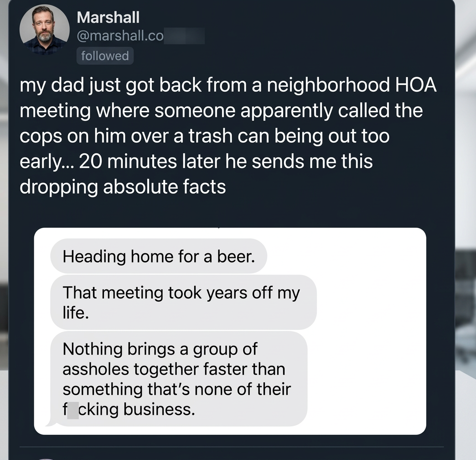Click the blurred part of the handle
Screen dimensions: 476x460
click(184, 36)
